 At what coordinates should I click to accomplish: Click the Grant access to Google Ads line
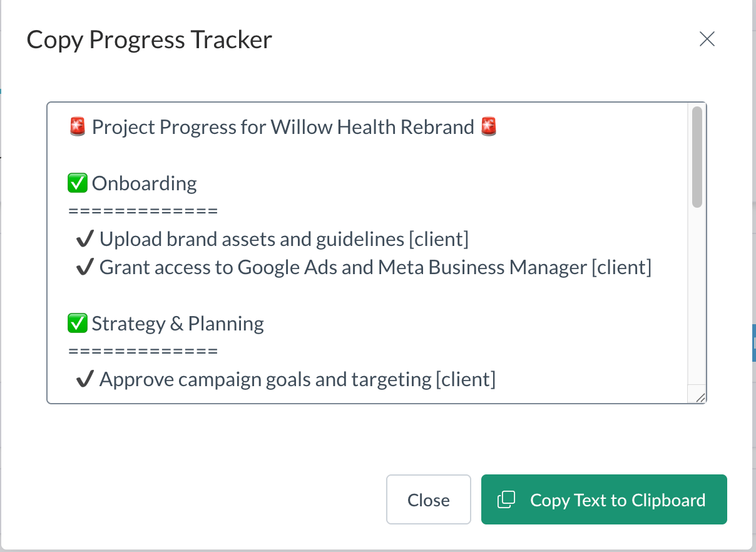375,267
